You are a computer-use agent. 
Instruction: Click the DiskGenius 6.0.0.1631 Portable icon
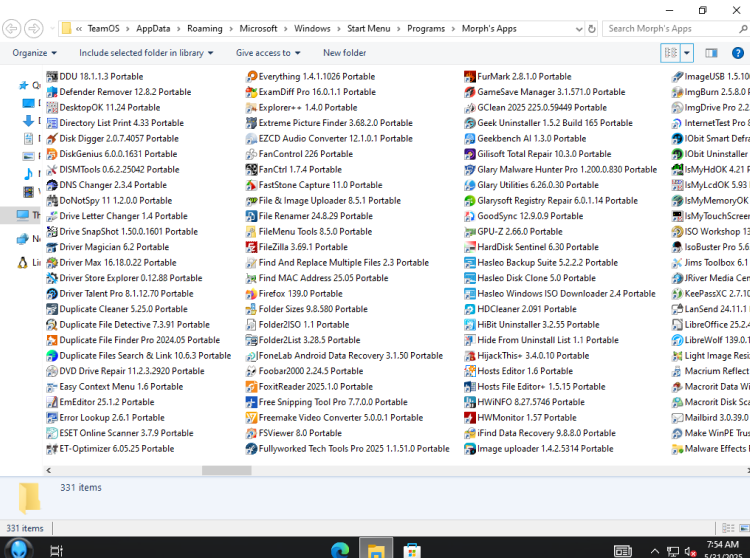click(52, 154)
